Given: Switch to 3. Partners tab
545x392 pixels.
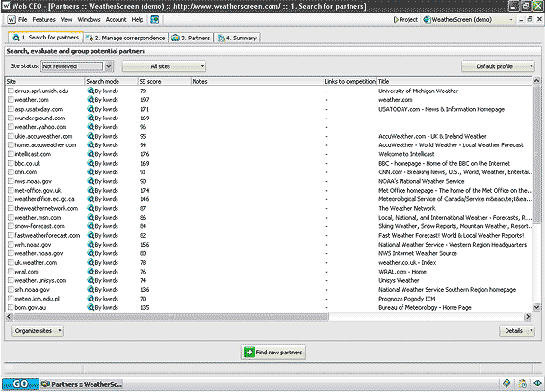Looking at the screenshot, I should tap(192, 38).
